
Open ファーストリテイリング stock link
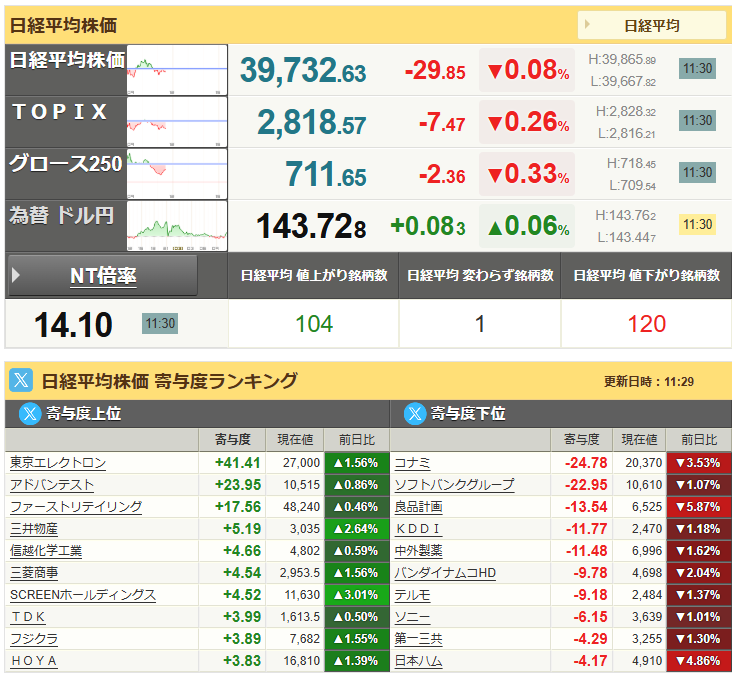pyautogui.click(x=76, y=507)
